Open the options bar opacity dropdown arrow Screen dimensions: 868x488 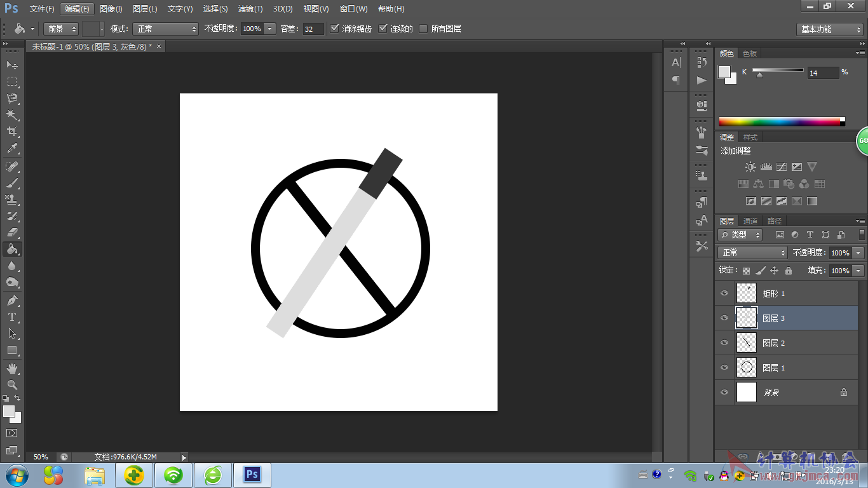270,29
